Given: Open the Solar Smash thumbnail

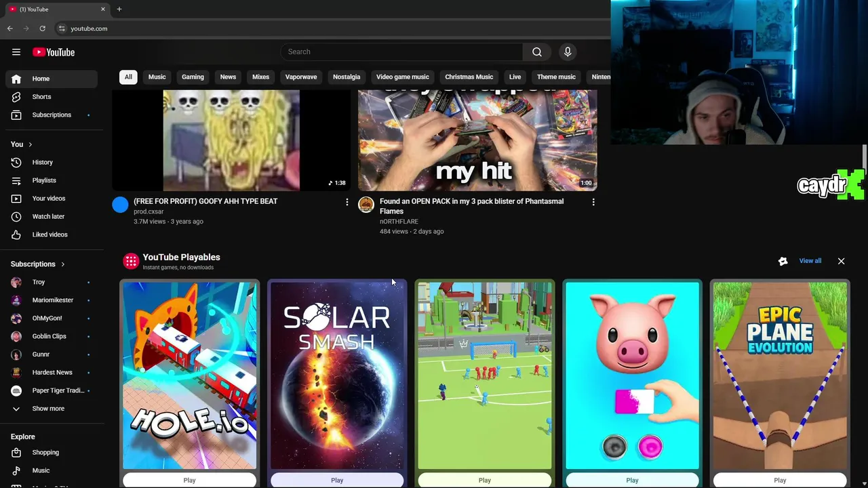Looking at the screenshot, I should coord(337,375).
